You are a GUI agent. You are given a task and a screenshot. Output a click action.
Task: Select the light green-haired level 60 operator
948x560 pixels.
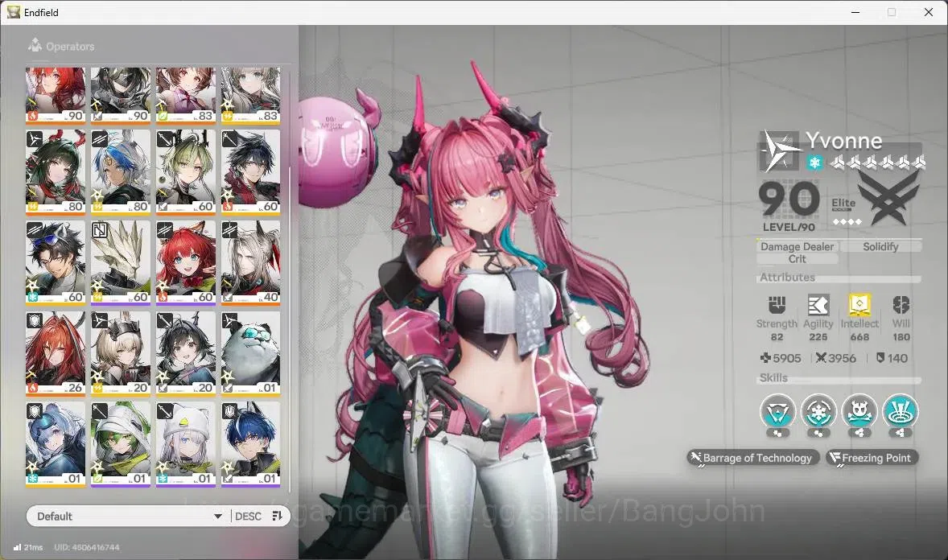click(186, 171)
